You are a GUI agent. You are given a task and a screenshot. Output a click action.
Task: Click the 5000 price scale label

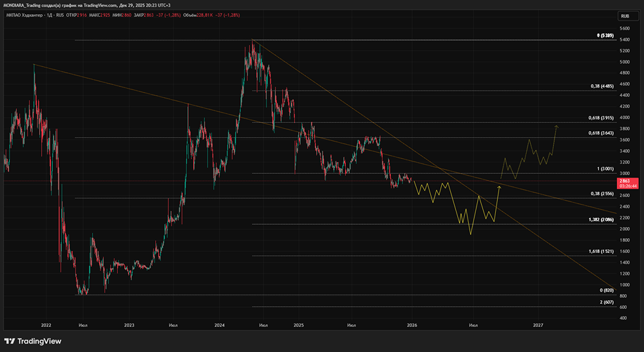tap(624, 62)
